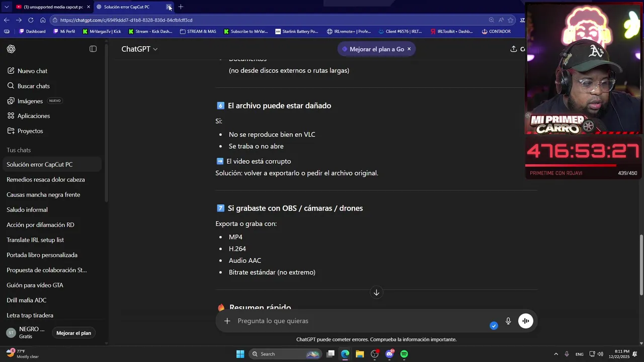
Task: Click the read aloud icon in address bar
Action: coord(501,20)
